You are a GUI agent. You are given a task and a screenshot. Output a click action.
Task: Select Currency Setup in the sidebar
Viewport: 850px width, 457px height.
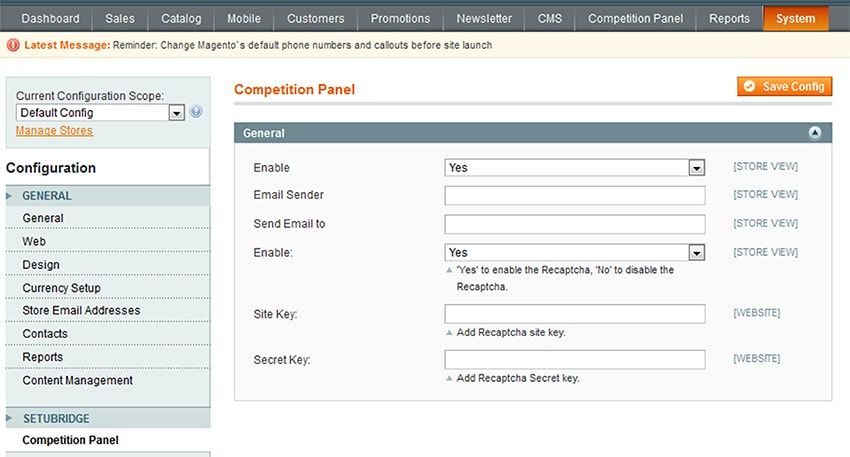(61, 288)
